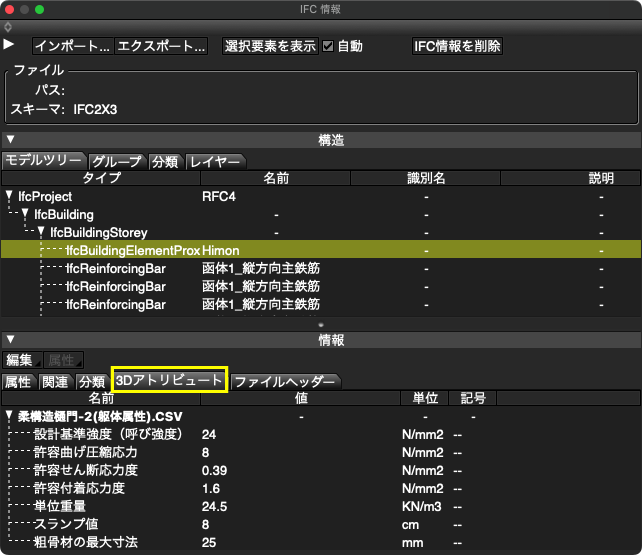The height and width of the screenshot is (555, 642).
Task: Click the 編集 button in the info section
Action: pyautogui.click(x=20, y=360)
